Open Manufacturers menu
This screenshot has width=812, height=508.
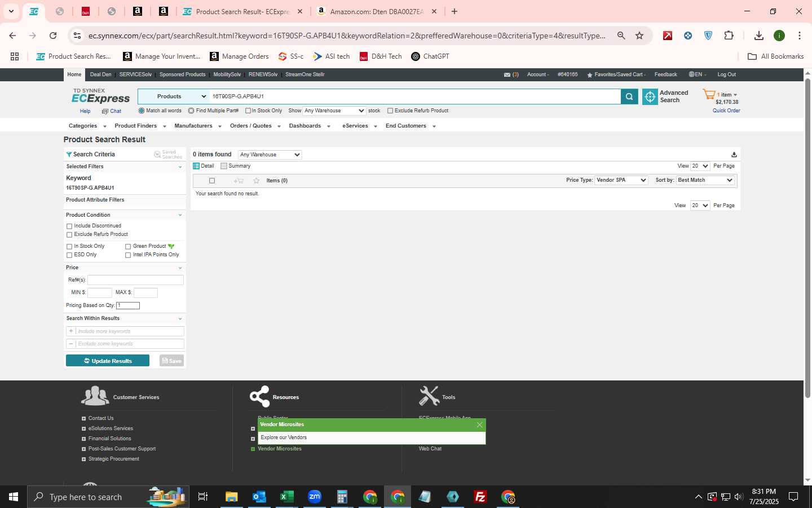coord(197,126)
